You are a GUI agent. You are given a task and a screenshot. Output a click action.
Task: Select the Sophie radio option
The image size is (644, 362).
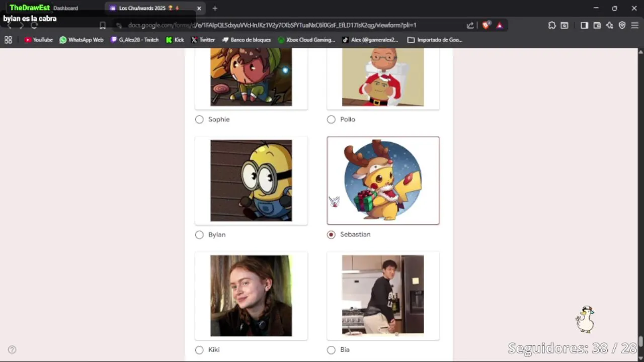tap(199, 119)
